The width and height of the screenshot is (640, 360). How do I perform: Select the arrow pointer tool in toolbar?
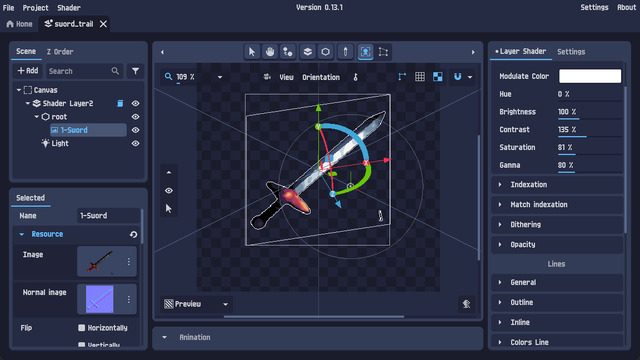[252, 52]
